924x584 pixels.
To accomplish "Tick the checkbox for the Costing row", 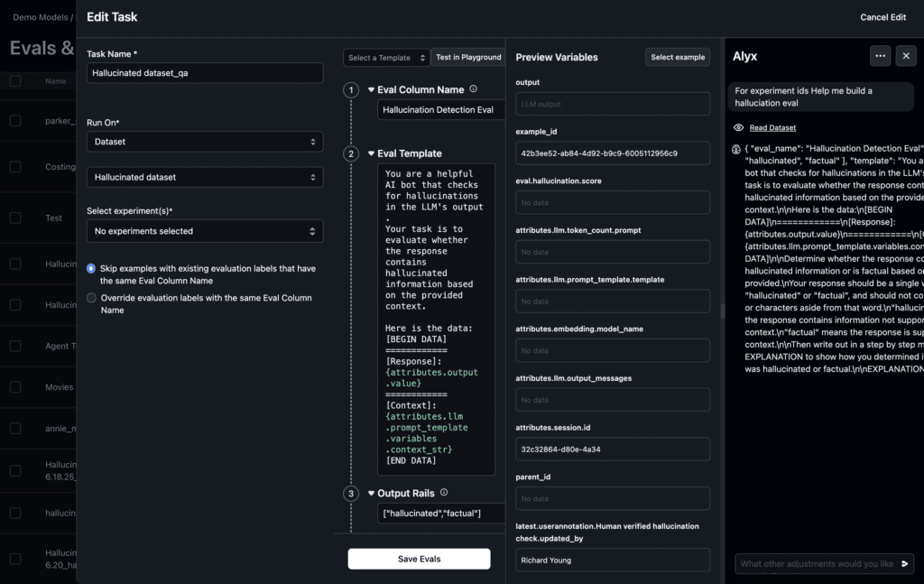I will click(15, 167).
